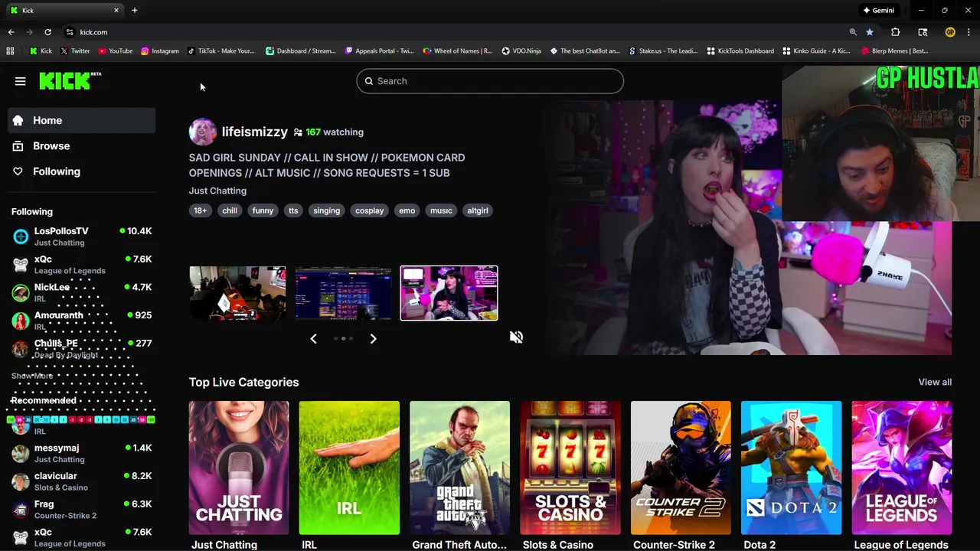980x551 pixels.
Task: Go to next featured stream arrow
Action: click(x=373, y=338)
